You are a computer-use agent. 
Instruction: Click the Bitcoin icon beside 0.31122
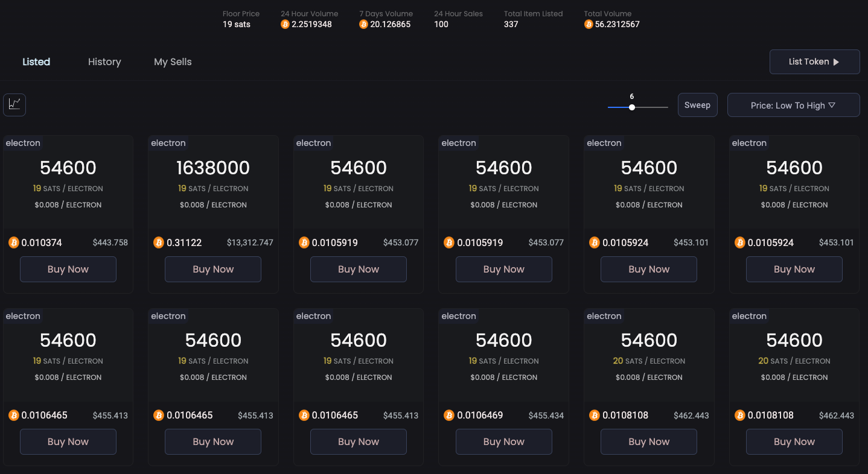point(159,242)
